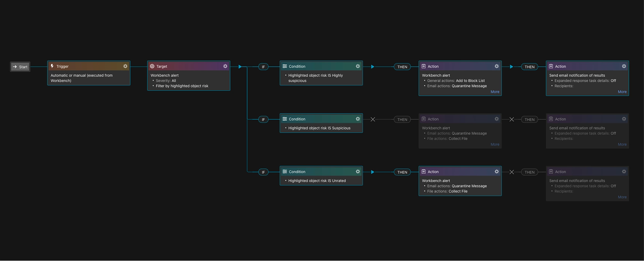Click THEN label after Unrated condition
This screenshot has width=644, height=261.
click(x=402, y=172)
